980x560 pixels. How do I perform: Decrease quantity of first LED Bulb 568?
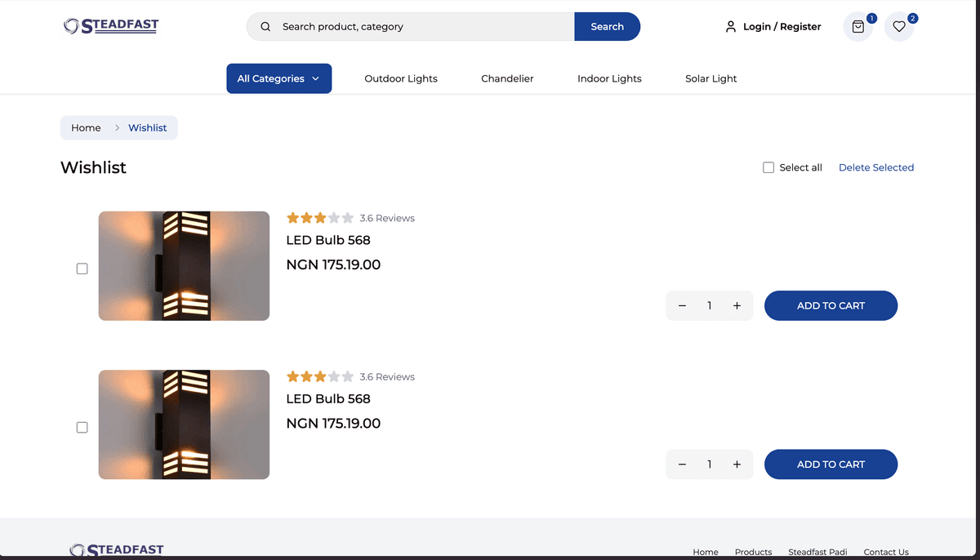point(682,305)
